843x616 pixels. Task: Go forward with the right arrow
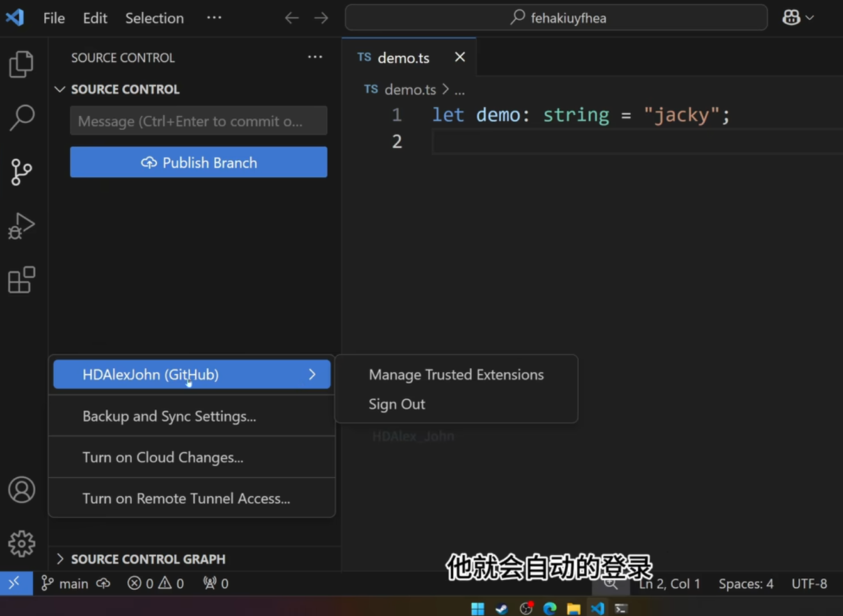pos(321,18)
